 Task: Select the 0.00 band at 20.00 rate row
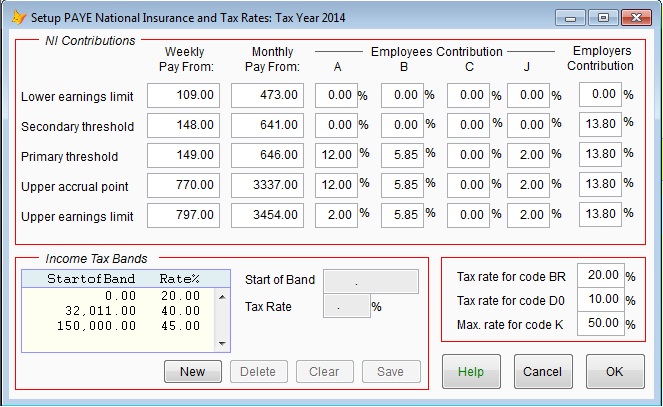click(118, 296)
